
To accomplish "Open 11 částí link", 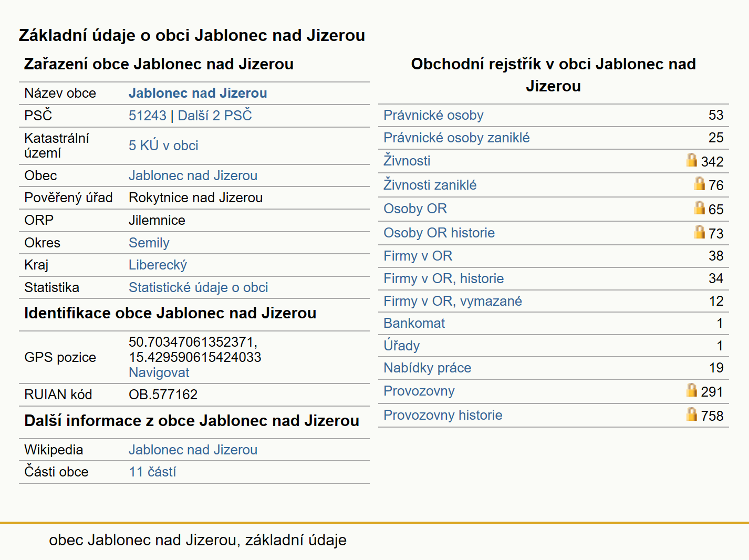I will pyautogui.click(x=152, y=472).
